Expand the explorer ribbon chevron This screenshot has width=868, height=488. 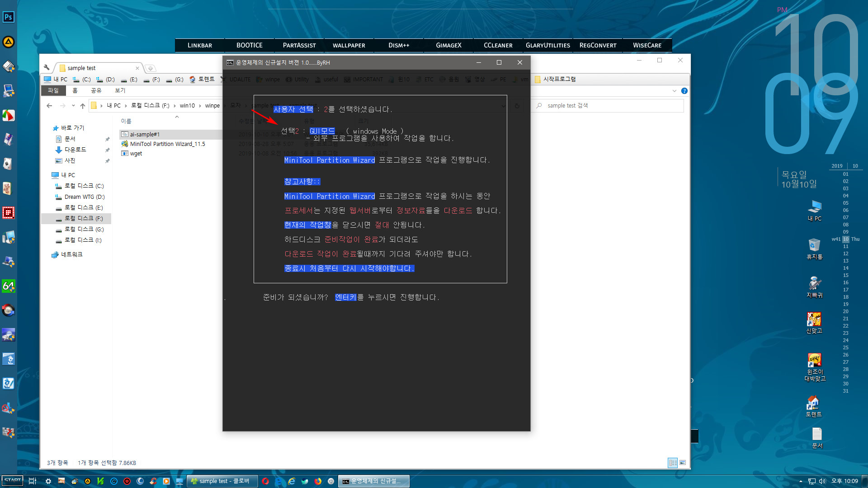coord(675,91)
